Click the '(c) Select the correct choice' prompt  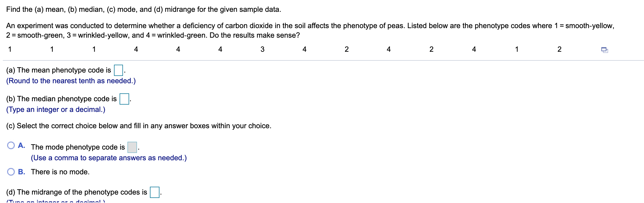tap(139, 126)
